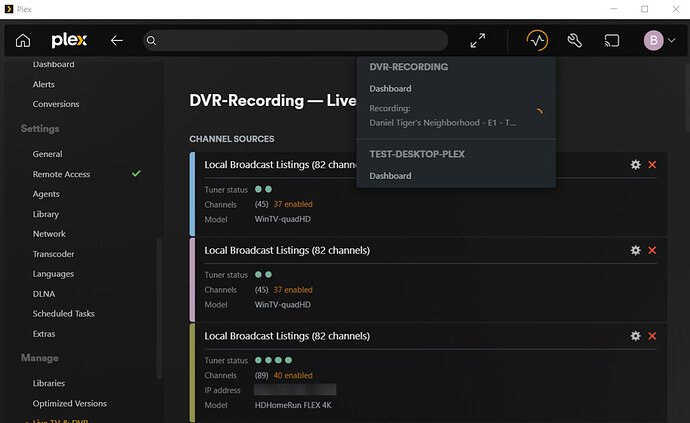Image resolution: width=690 pixels, height=423 pixels.
Task: Click HDHomeRun FLEX 4K model text
Action: click(293, 405)
